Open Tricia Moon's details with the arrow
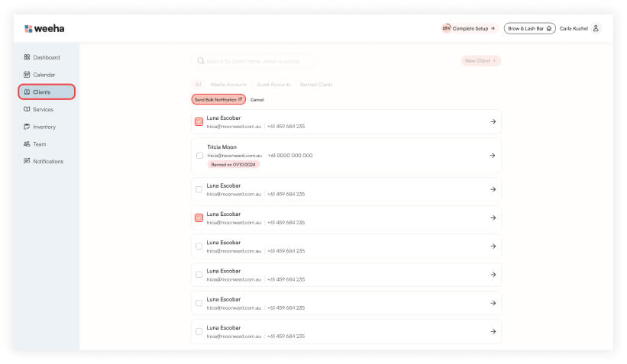 click(493, 156)
